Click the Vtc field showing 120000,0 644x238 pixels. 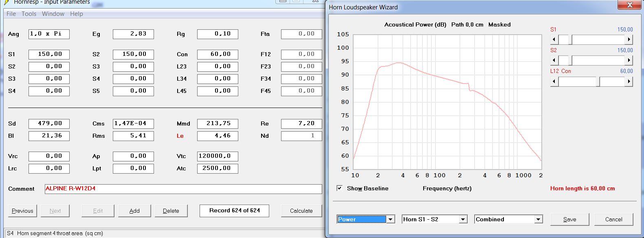tap(218, 156)
